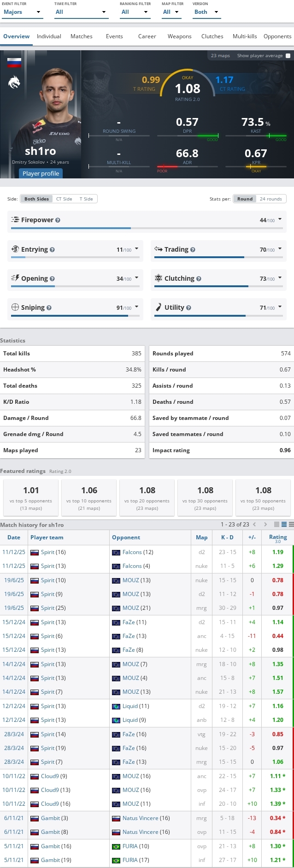
Task: Switch to Clutches tab
Action: (212, 36)
